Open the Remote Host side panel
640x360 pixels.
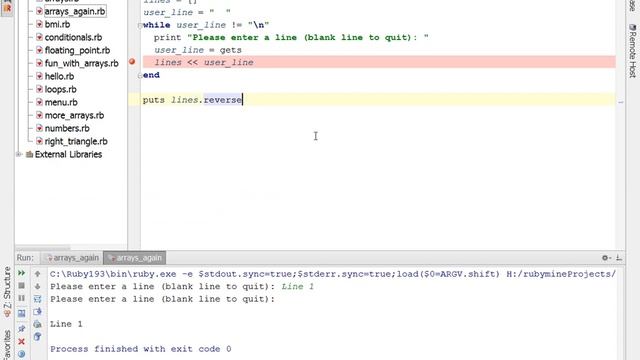(x=632, y=51)
